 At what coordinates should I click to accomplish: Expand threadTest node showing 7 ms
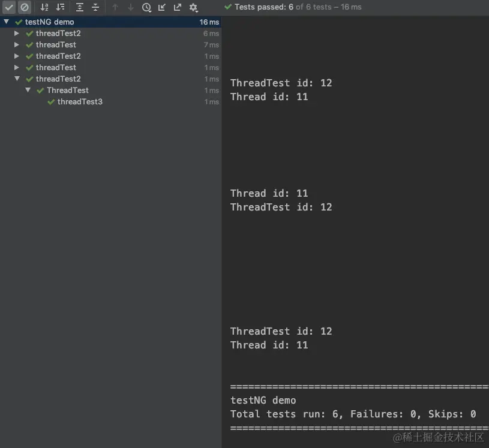17,44
